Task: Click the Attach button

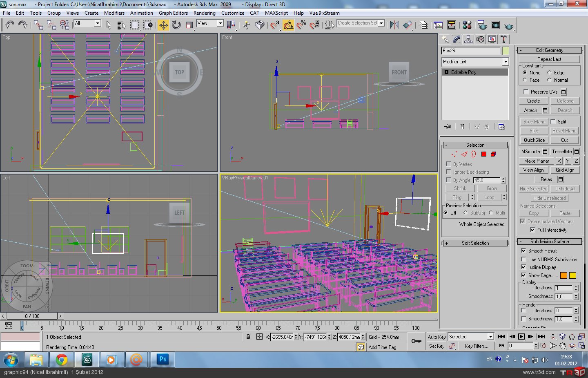Action: 530,110
